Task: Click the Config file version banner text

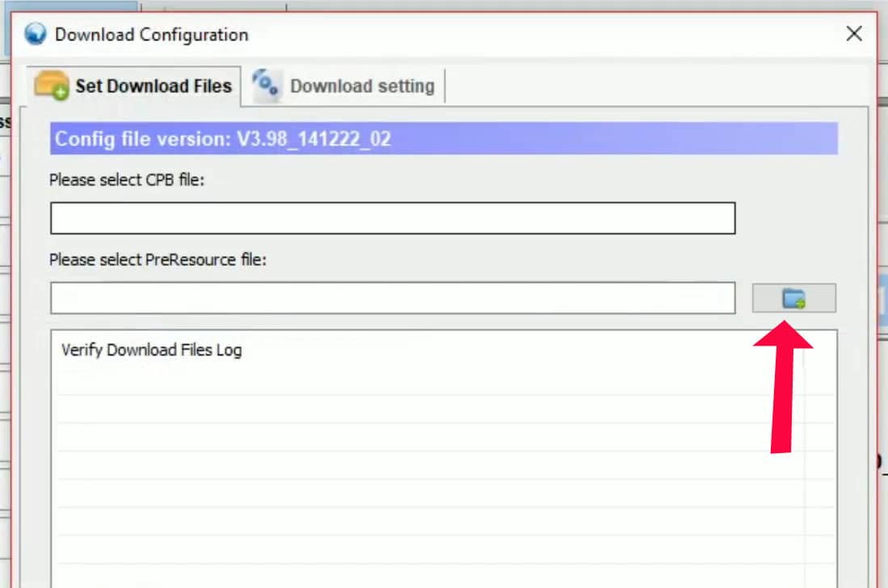Action: click(222, 139)
